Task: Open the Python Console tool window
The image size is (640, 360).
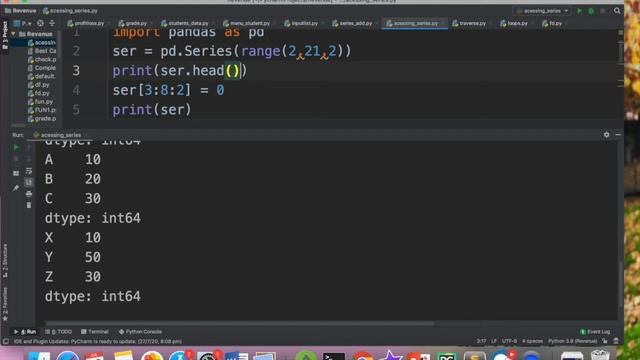Action: click(x=140, y=332)
